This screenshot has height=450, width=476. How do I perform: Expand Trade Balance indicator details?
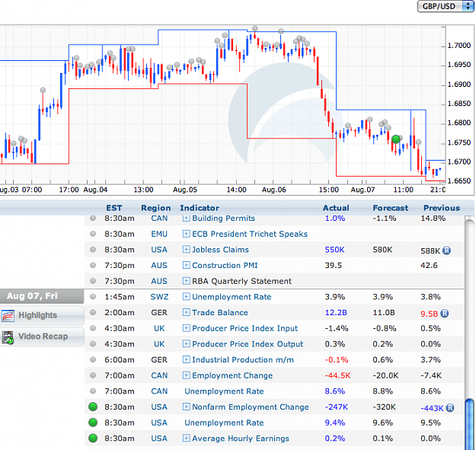coord(186,312)
